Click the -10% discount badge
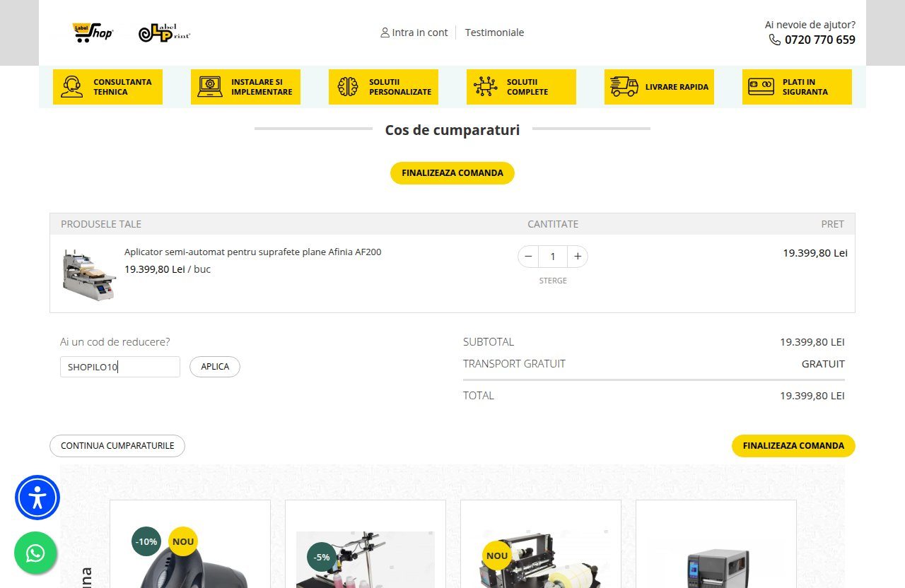This screenshot has width=905, height=588. tap(146, 541)
